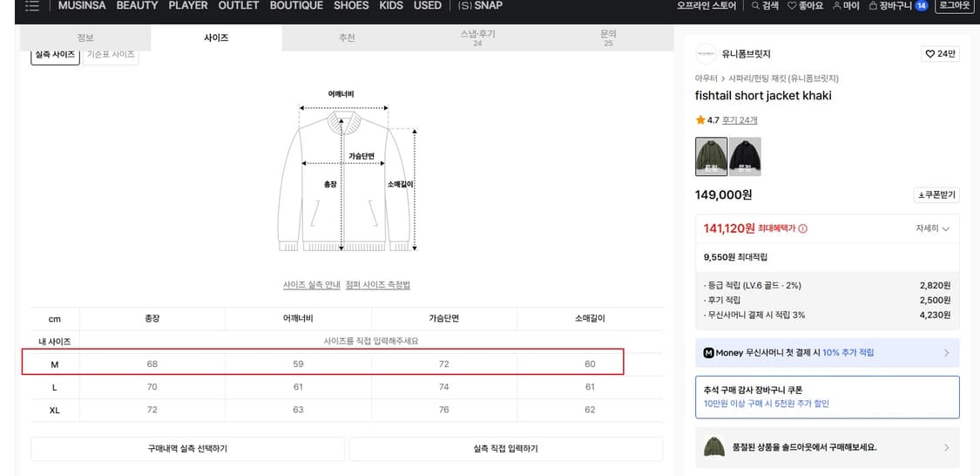Click the 마이 profile icon
980x476 pixels.
[x=837, y=5]
